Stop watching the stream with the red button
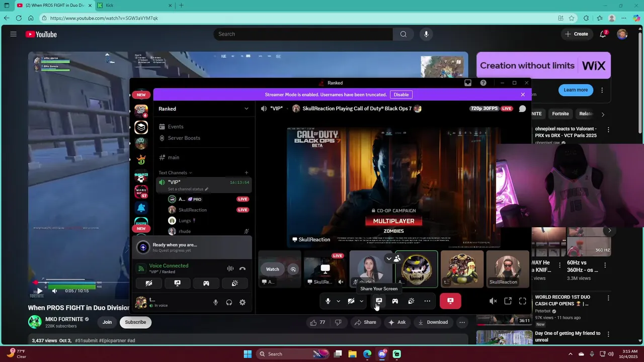The width and height of the screenshot is (644, 362). coord(450,301)
